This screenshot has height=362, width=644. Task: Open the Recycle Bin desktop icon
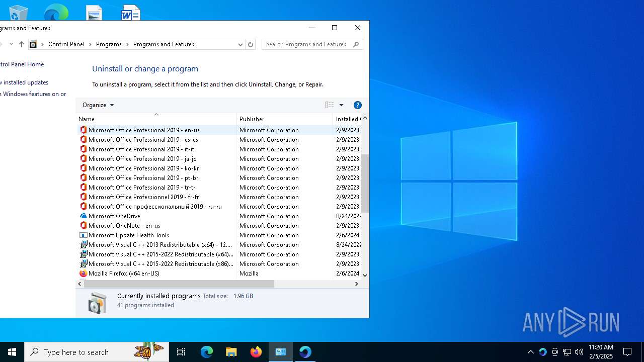point(19,13)
